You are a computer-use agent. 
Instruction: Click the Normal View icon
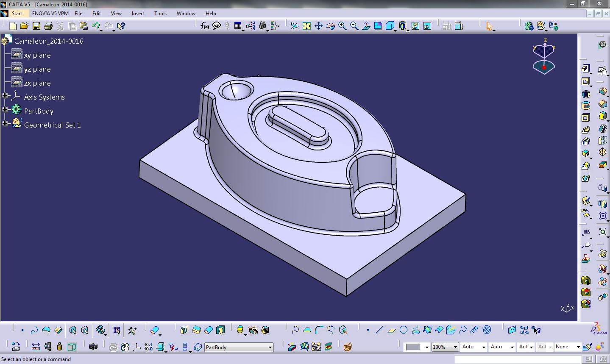(366, 26)
